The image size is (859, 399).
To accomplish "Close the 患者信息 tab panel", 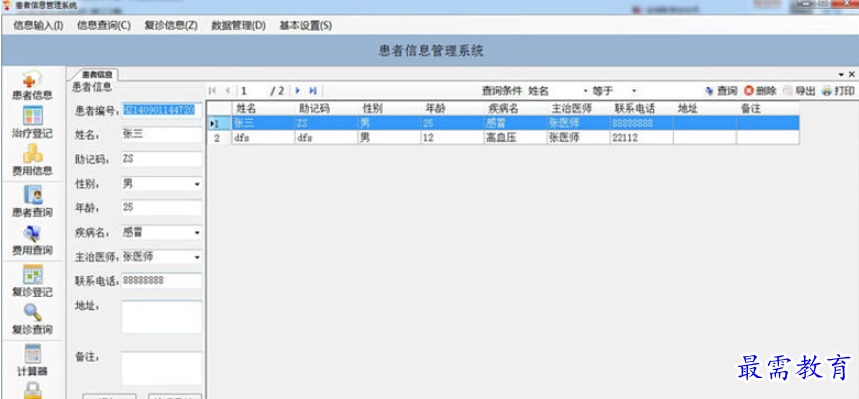I will click(x=851, y=74).
